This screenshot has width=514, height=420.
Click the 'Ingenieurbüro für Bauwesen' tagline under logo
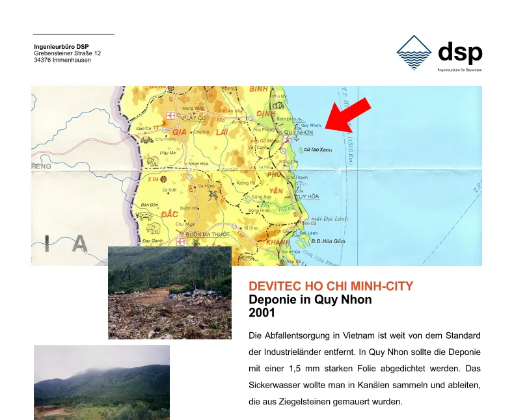click(460, 70)
